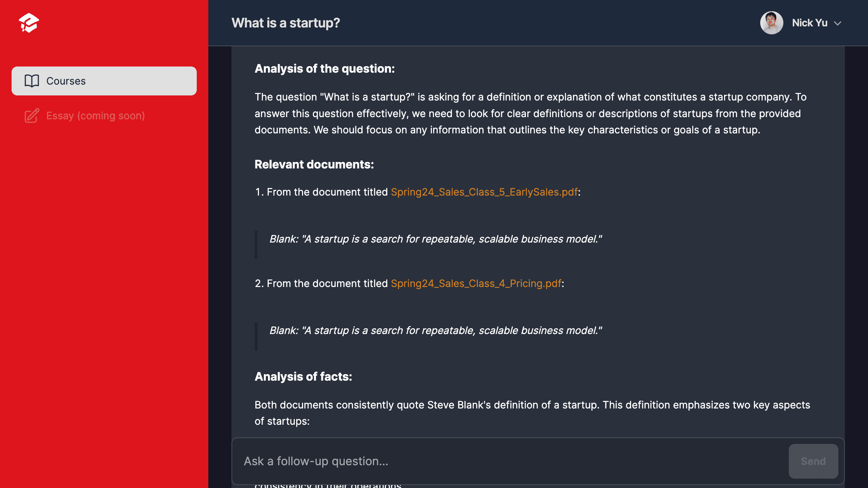Click the paragraph mentioning Steve Blank's definition

pos(532,413)
